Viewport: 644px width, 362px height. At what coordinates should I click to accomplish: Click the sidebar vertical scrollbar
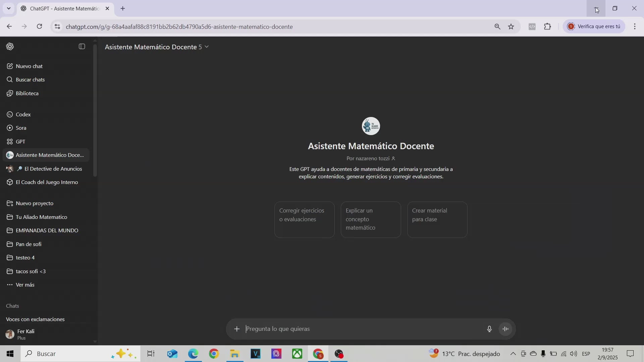pyautogui.click(x=95, y=111)
